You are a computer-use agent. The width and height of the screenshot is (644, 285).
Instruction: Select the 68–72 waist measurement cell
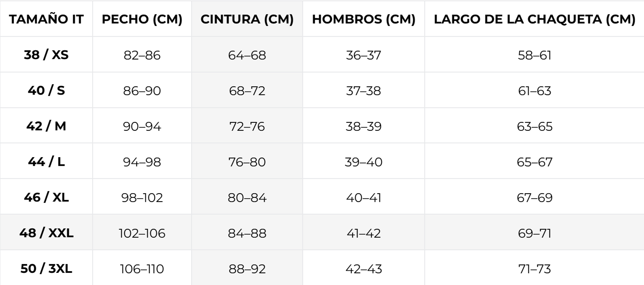247,91
